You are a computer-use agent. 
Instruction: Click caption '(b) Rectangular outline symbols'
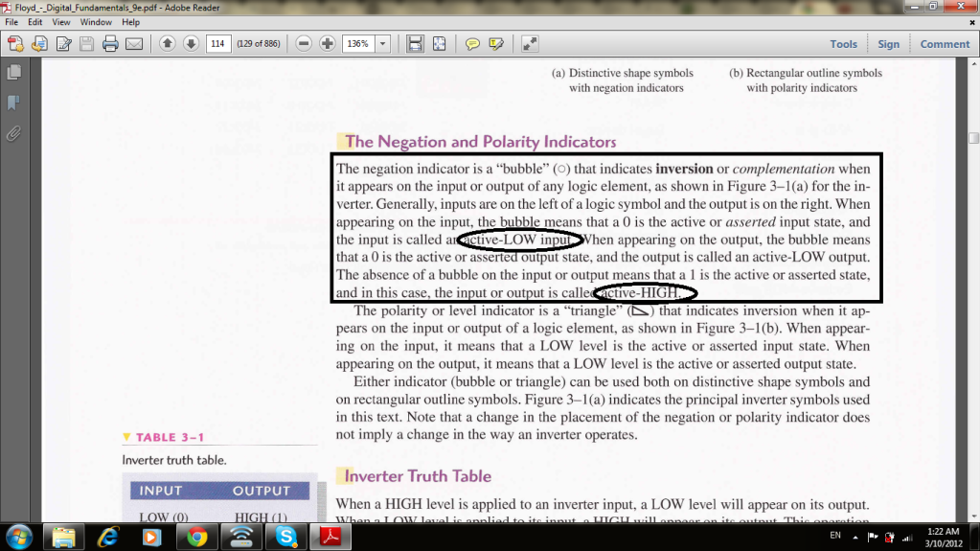coord(806,73)
